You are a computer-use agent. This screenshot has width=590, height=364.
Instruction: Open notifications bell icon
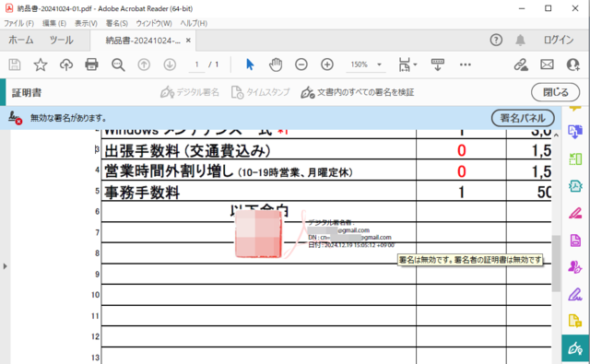coord(520,40)
